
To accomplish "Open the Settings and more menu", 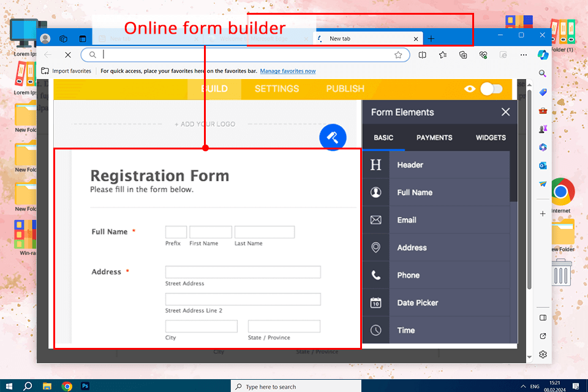I will (524, 55).
